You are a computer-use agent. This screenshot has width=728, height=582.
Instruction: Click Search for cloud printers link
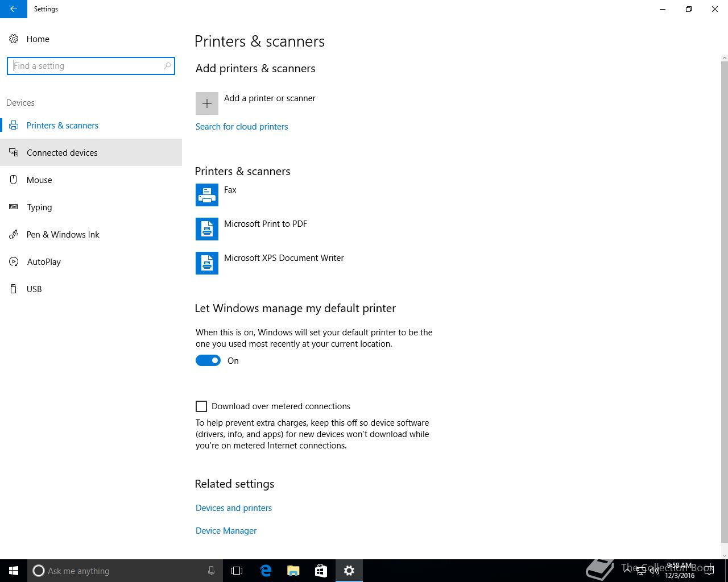click(x=242, y=127)
